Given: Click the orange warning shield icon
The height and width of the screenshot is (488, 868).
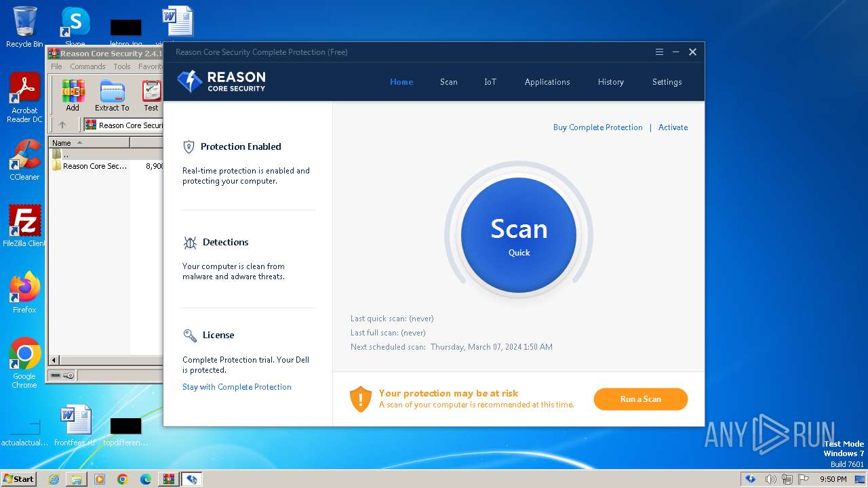Looking at the screenshot, I should point(361,399).
